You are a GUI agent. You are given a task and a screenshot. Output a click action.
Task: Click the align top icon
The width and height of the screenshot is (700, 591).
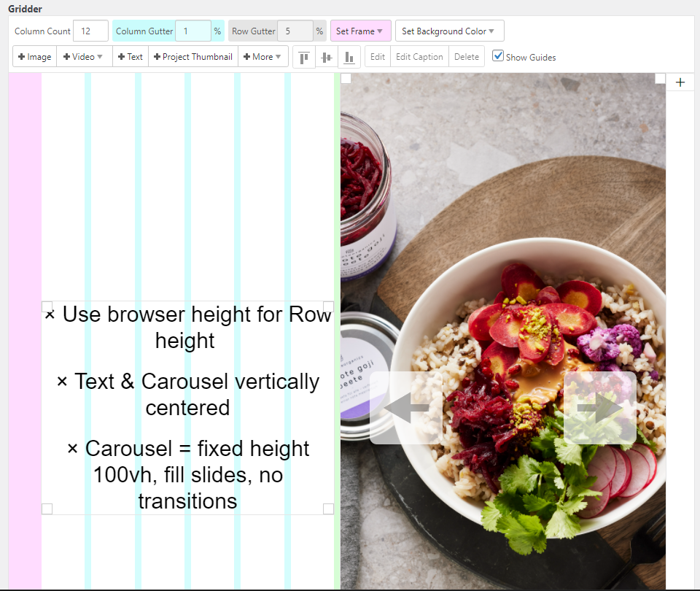(304, 57)
